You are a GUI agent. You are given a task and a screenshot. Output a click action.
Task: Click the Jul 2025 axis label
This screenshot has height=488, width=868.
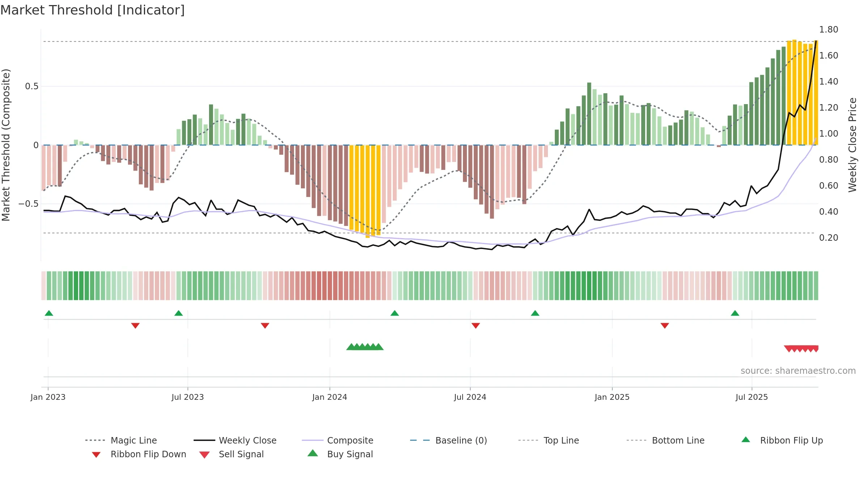[x=752, y=397]
